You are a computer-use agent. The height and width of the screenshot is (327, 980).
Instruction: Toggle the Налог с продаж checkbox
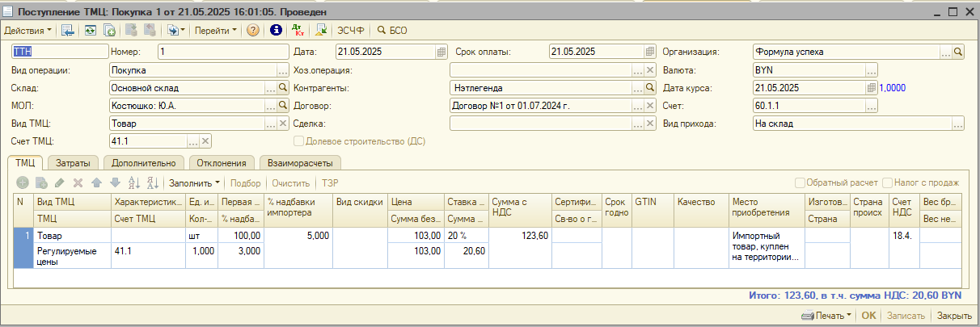[888, 183]
